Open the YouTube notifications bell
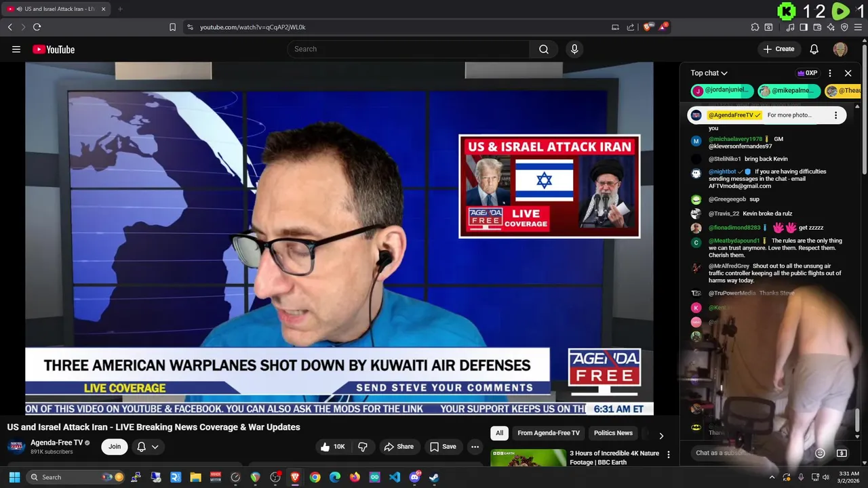The image size is (868, 488). click(x=814, y=49)
